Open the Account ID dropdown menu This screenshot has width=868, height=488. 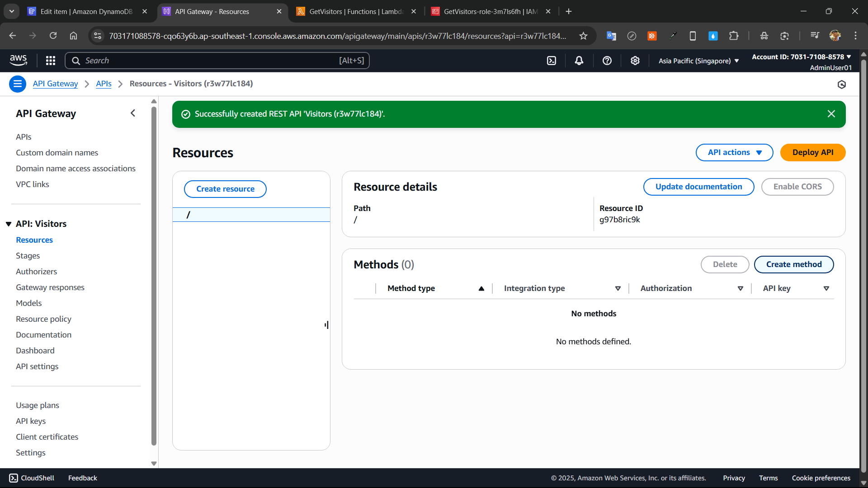click(x=802, y=57)
